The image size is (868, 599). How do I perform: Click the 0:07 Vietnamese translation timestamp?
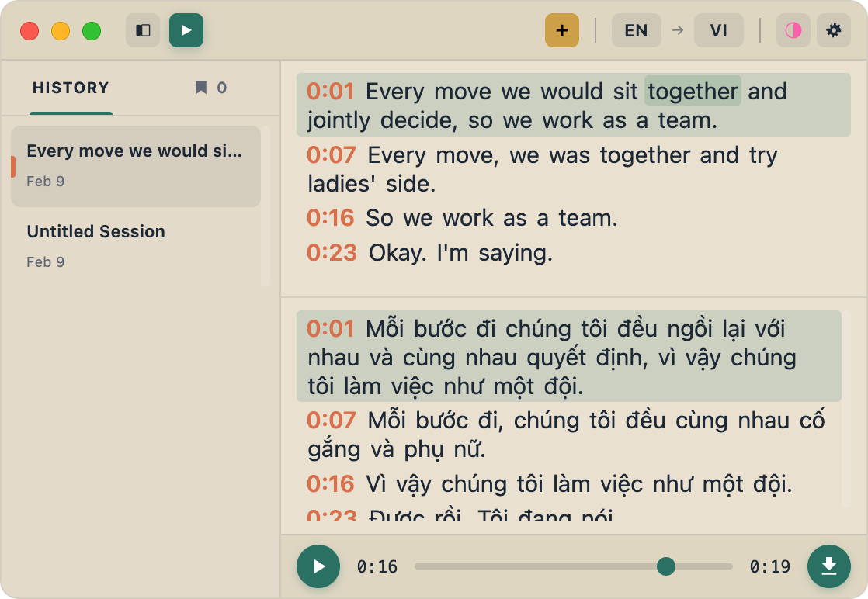coord(332,421)
